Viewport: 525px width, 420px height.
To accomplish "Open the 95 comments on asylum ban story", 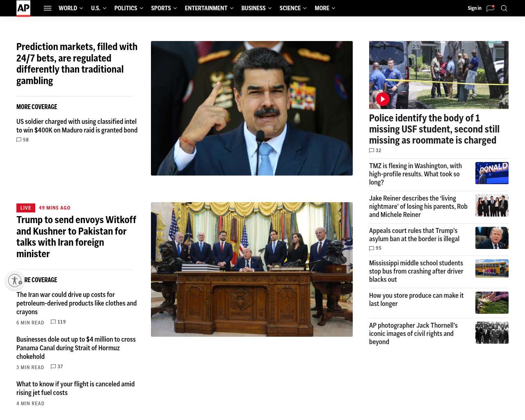I will (375, 248).
